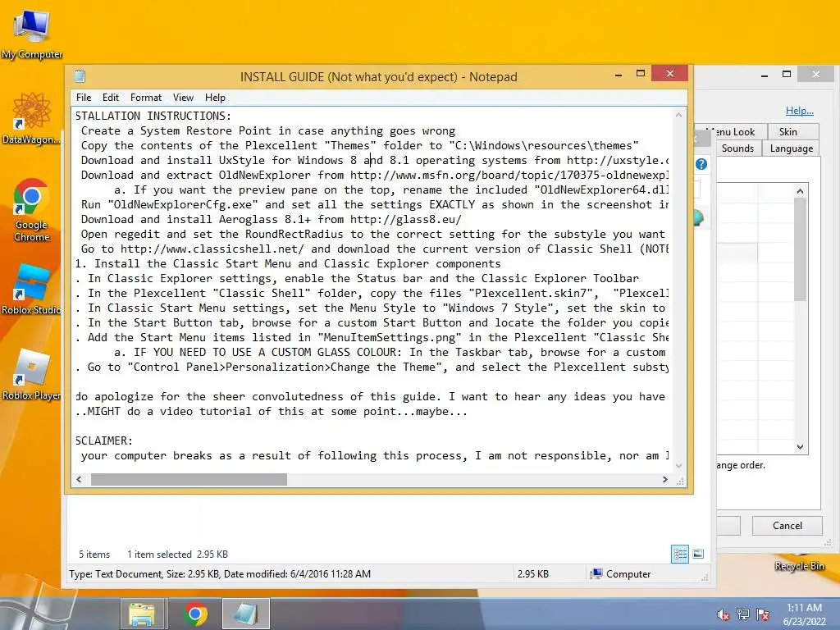Screen dimensions: 840x630
Task: Click the Computer icon in Explorer status bar
Action: pos(596,573)
